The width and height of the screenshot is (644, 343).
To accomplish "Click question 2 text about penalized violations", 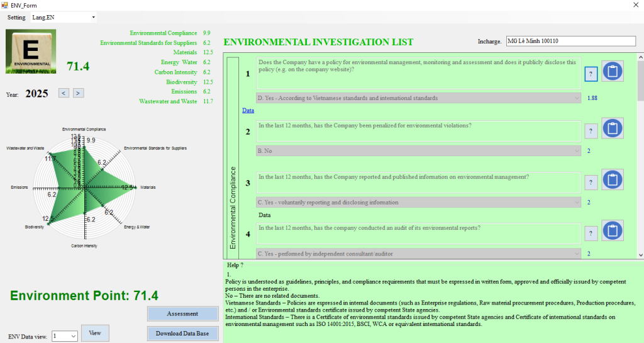I will pyautogui.click(x=418, y=131).
